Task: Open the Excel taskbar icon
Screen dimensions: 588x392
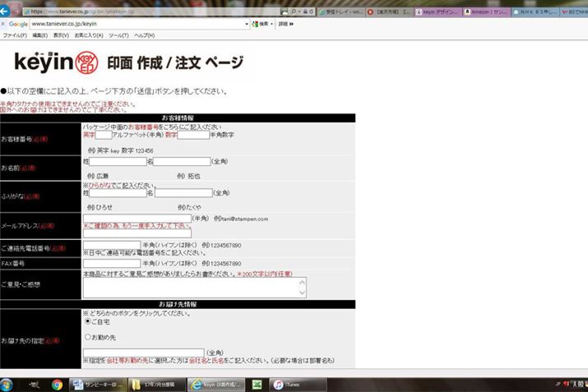Action: pos(257,384)
